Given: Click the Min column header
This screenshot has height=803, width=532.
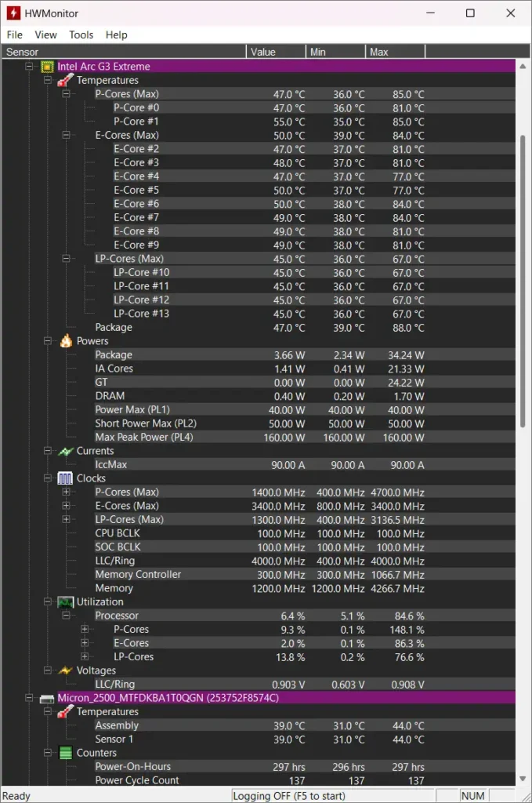Looking at the screenshot, I should point(335,52).
